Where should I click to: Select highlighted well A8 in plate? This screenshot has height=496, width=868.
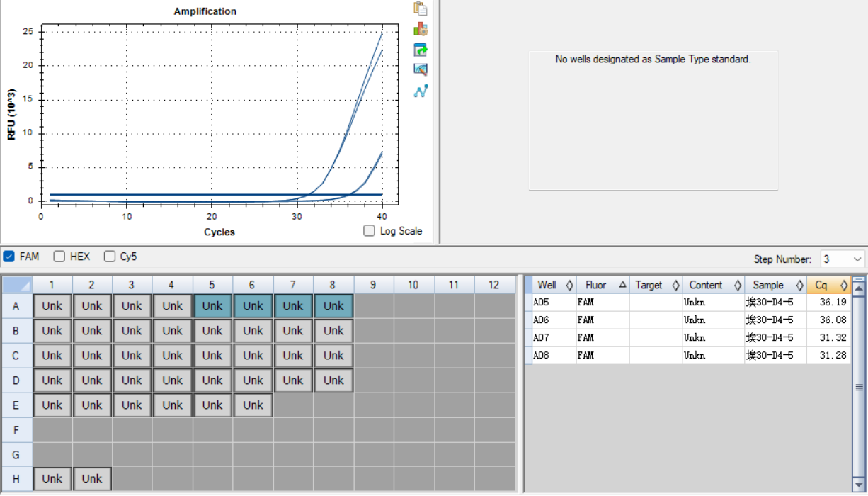[x=333, y=306]
